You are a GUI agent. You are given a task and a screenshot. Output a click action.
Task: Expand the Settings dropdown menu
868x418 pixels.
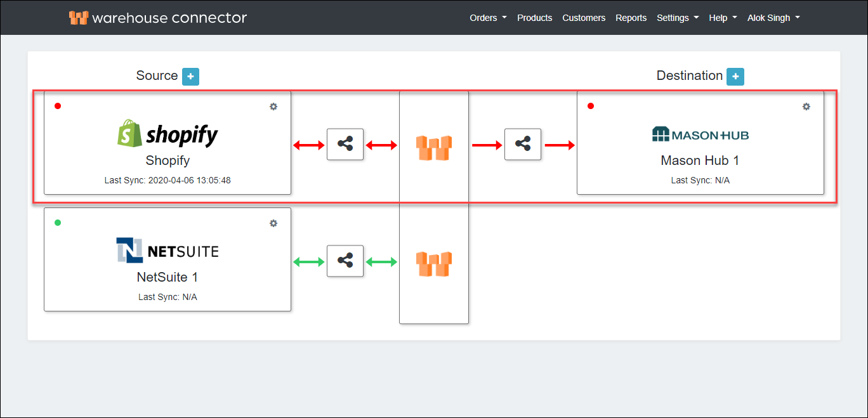pyautogui.click(x=677, y=18)
